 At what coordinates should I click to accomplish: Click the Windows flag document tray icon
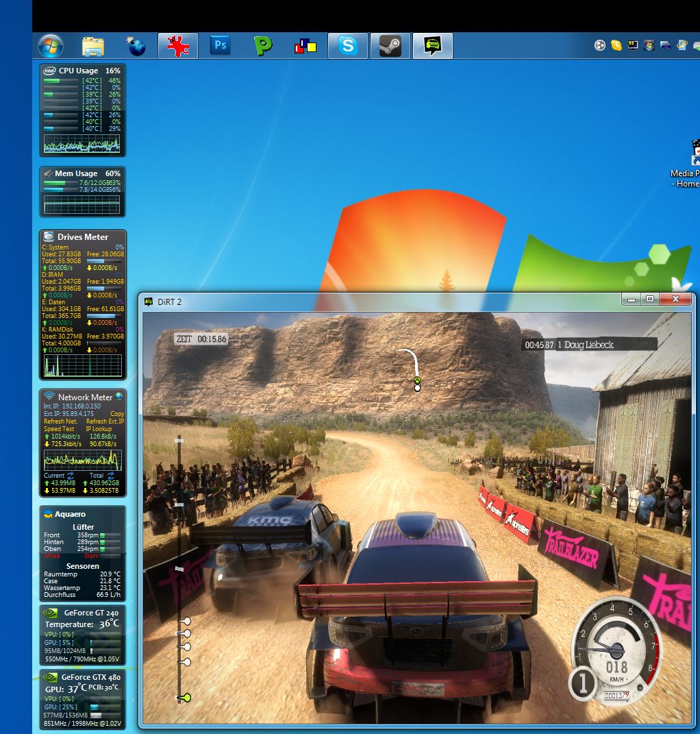[x=682, y=45]
